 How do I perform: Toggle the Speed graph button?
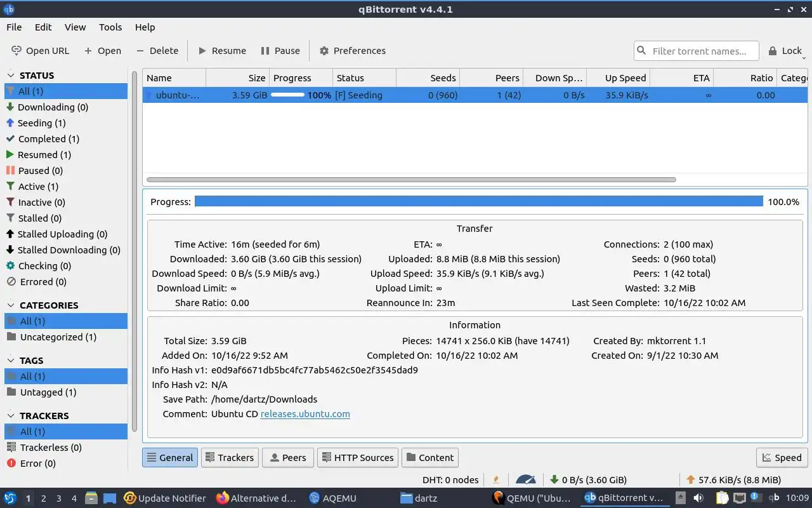782,458
